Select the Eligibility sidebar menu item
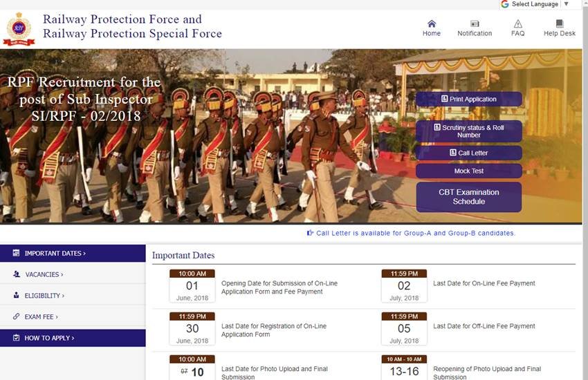Screen dimensions: 588x380 (x=44, y=296)
